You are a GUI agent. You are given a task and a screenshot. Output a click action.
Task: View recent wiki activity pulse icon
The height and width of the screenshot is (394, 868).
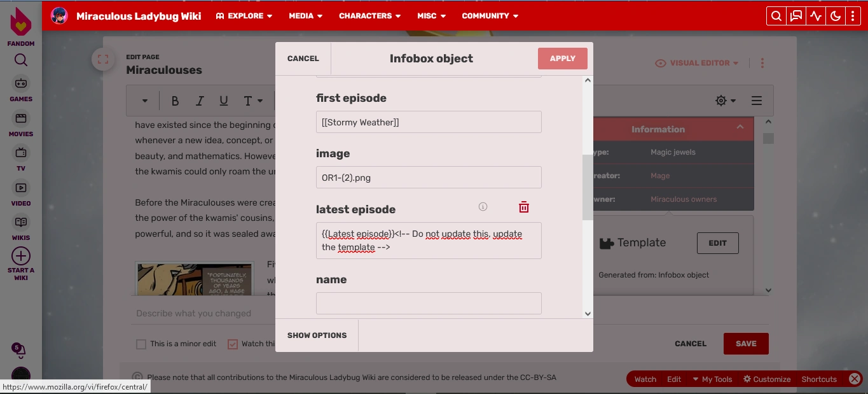(816, 16)
